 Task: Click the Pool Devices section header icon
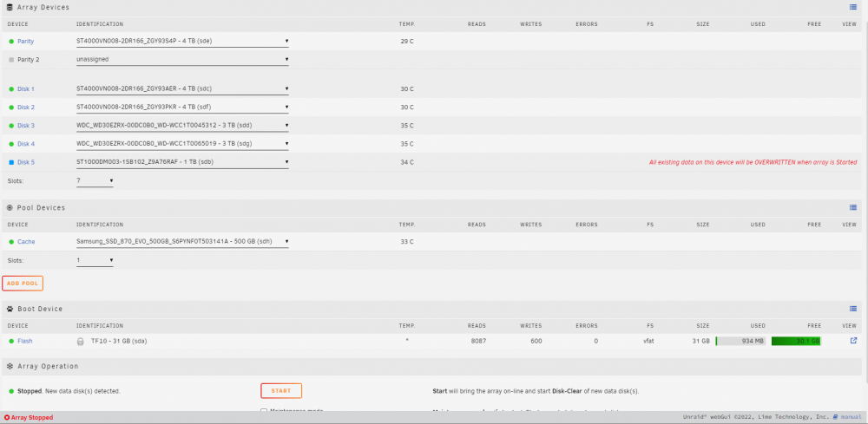[x=10, y=208]
